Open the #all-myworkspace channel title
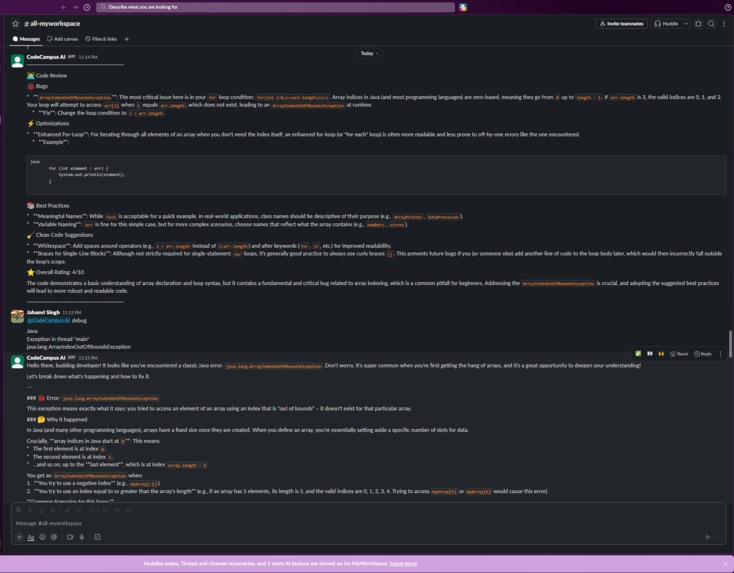This screenshot has height=573, width=734. (52, 23)
